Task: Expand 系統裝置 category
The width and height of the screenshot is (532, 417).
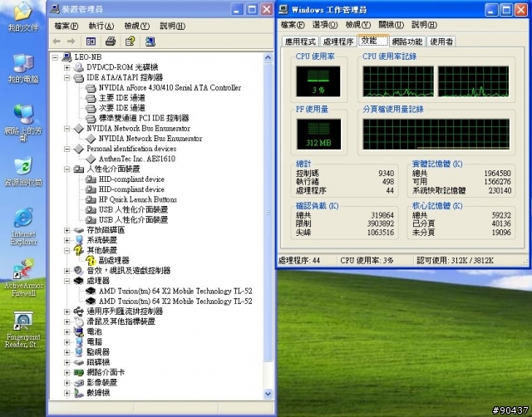Action: pyautogui.click(x=66, y=240)
